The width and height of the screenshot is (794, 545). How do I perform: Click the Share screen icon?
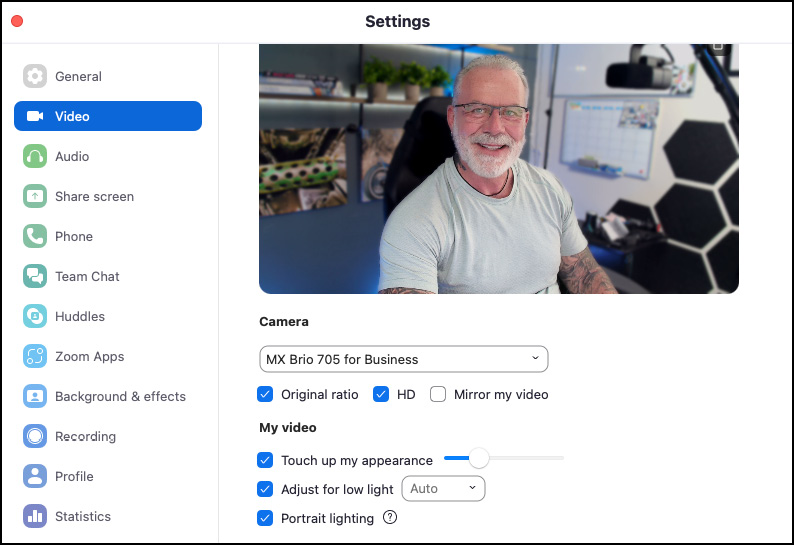pyautogui.click(x=35, y=196)
